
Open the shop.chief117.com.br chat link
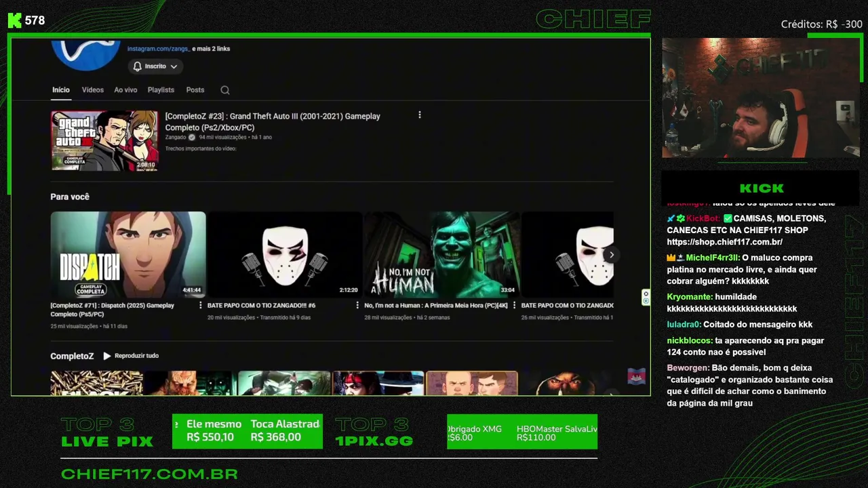click(724, 242)
